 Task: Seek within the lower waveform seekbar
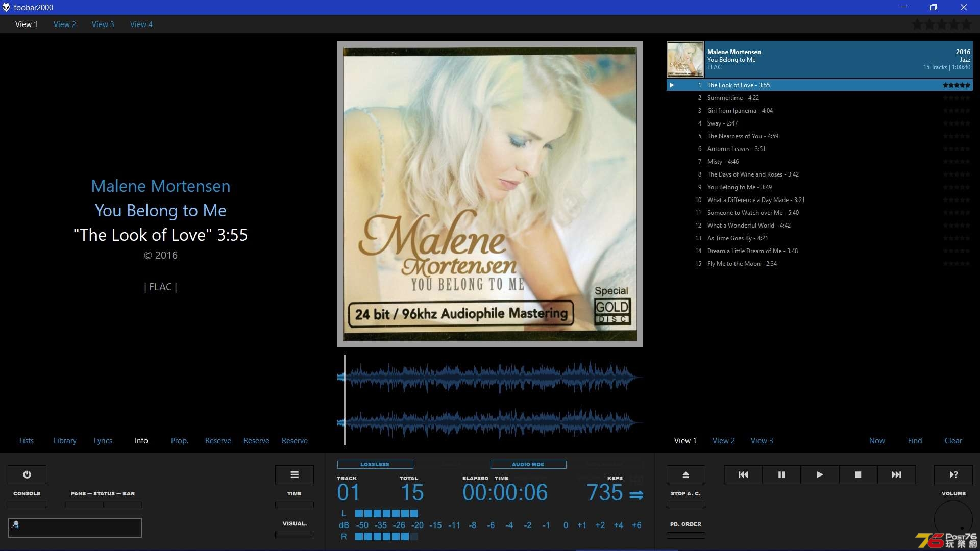click(490, 422)
